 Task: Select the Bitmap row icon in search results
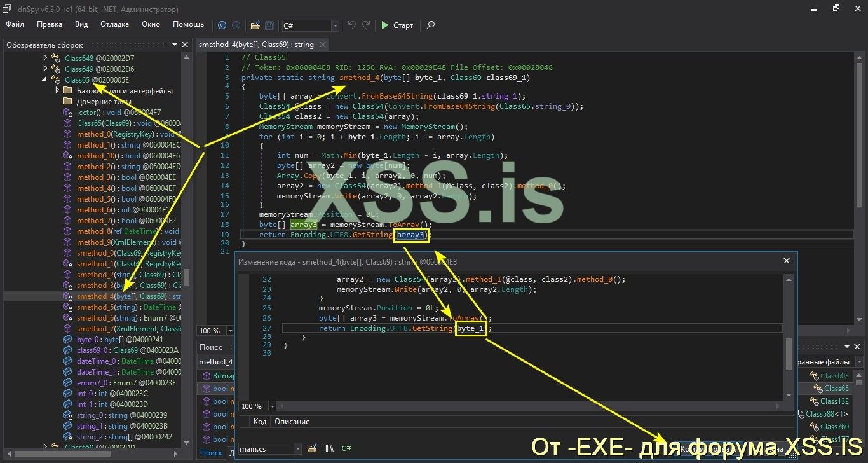pyautogui.click(x=207, y=376)
